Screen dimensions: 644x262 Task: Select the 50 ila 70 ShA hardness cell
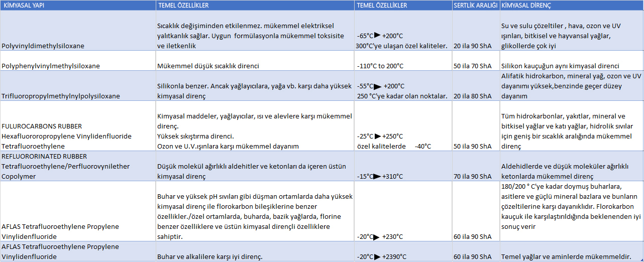tap(476, 61)
